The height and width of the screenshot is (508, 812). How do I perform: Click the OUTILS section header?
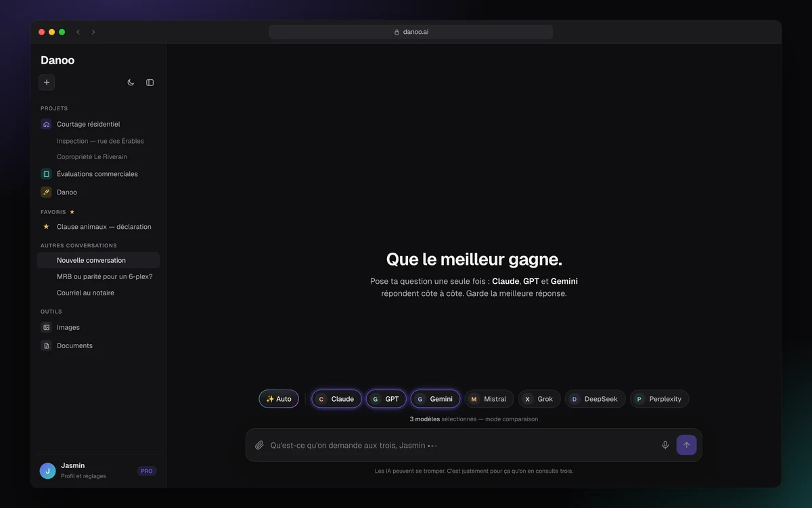click(51, 312)
